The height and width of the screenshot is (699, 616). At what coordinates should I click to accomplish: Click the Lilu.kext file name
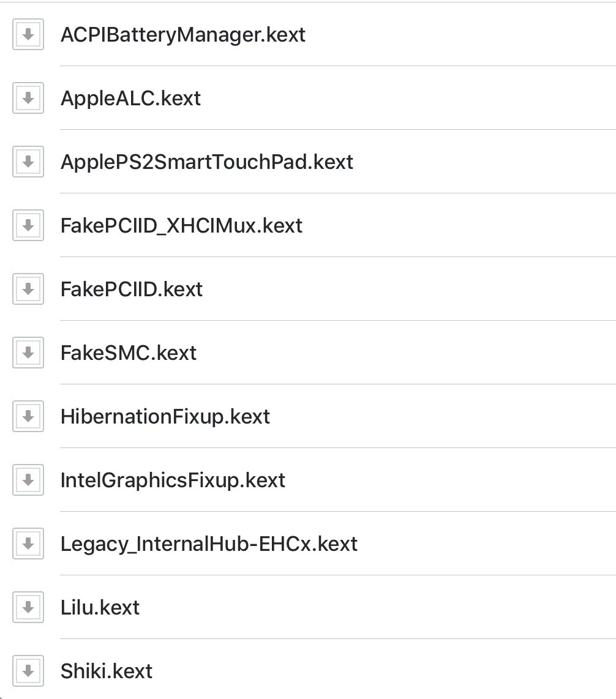100,608
